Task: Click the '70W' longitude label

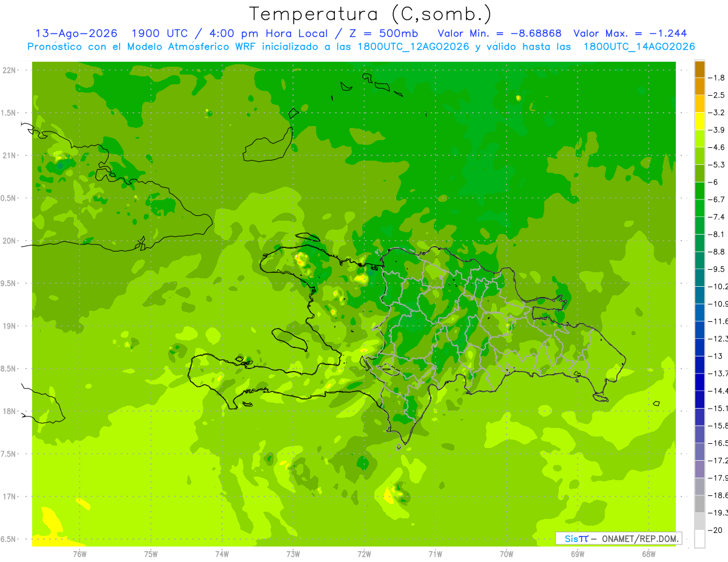Action: click(x=507, y=554)
